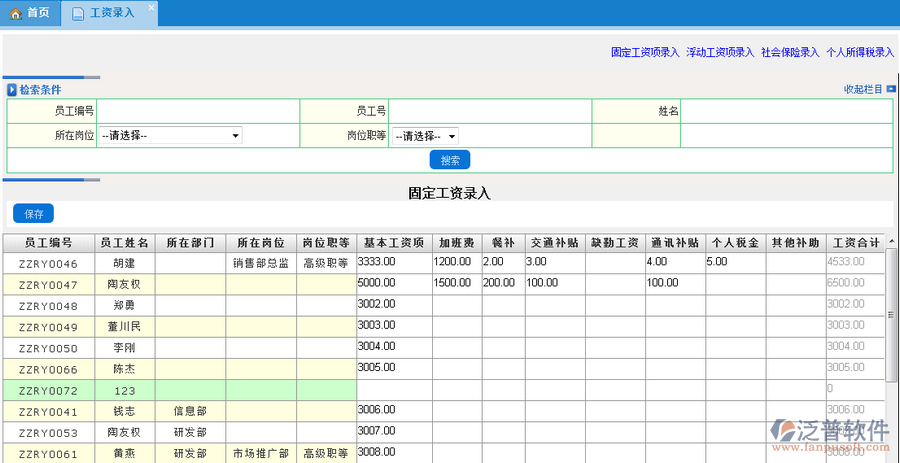Close the 工资录入 tab
Viewport: 900px width, 463px height.
tap(151, 8)
